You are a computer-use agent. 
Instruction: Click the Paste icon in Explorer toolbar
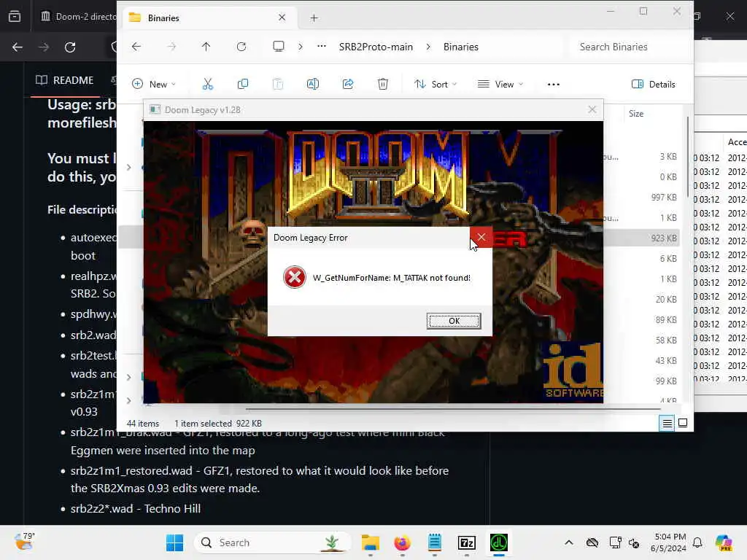click(278, 85)
